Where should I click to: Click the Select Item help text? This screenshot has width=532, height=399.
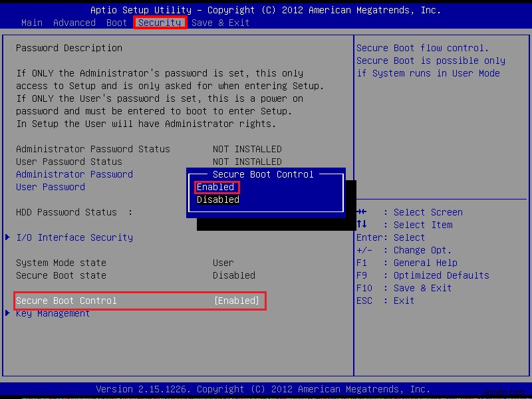(423, 225)
